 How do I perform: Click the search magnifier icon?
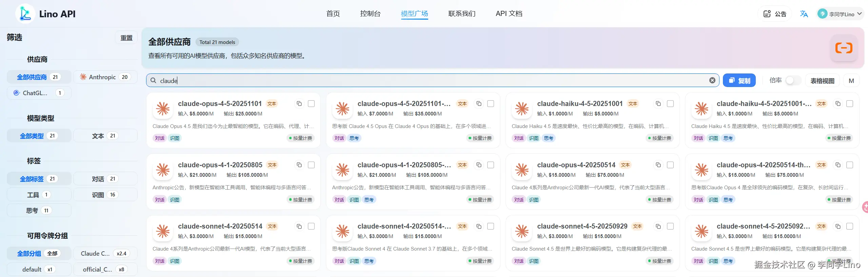[x=153, y=80]
